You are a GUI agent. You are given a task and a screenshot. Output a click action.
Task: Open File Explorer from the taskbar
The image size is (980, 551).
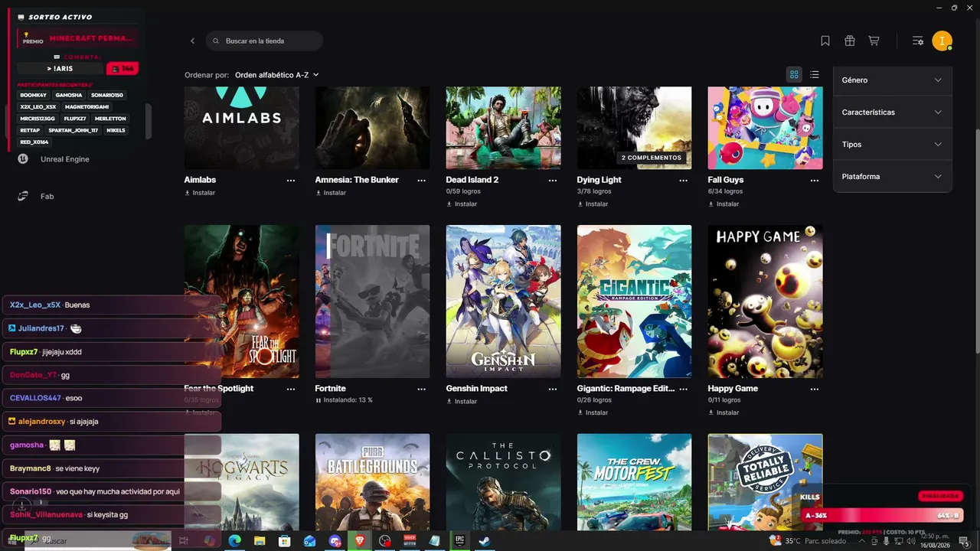tap(260, 540)
